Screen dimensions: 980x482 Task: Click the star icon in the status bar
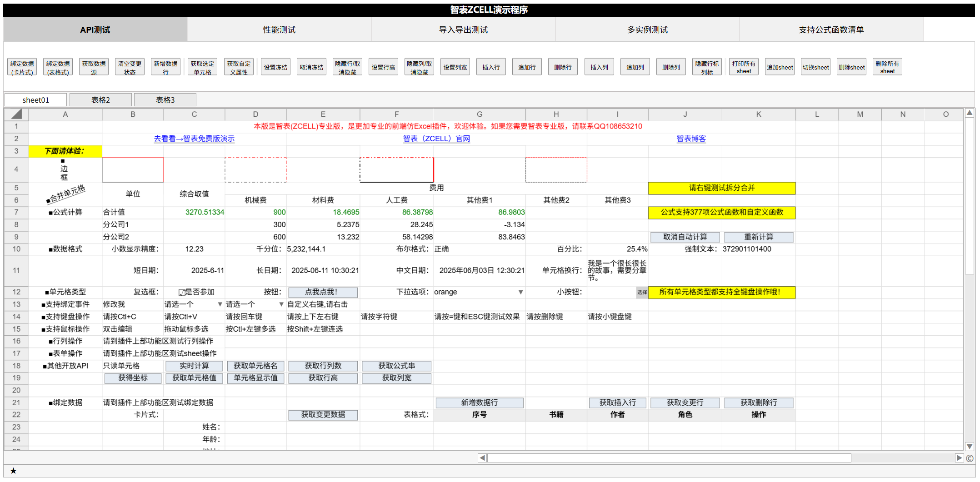click(x=13, y=471)
